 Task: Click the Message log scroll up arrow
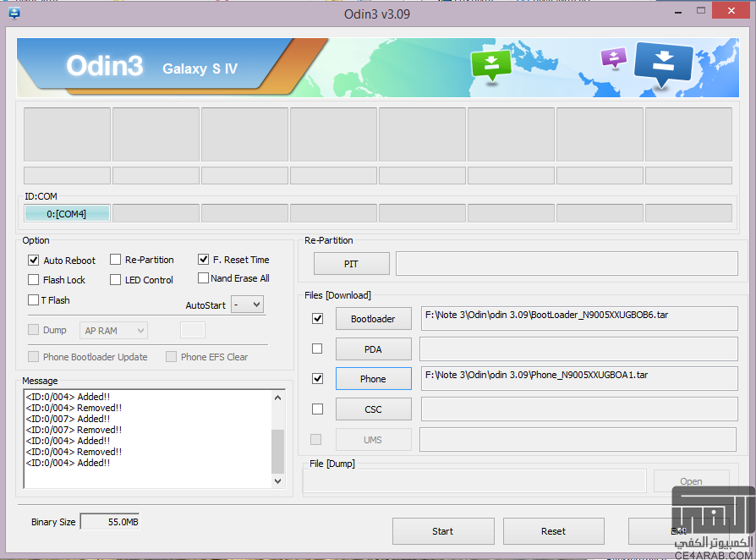pyautogui.click(x=277, y=398)
